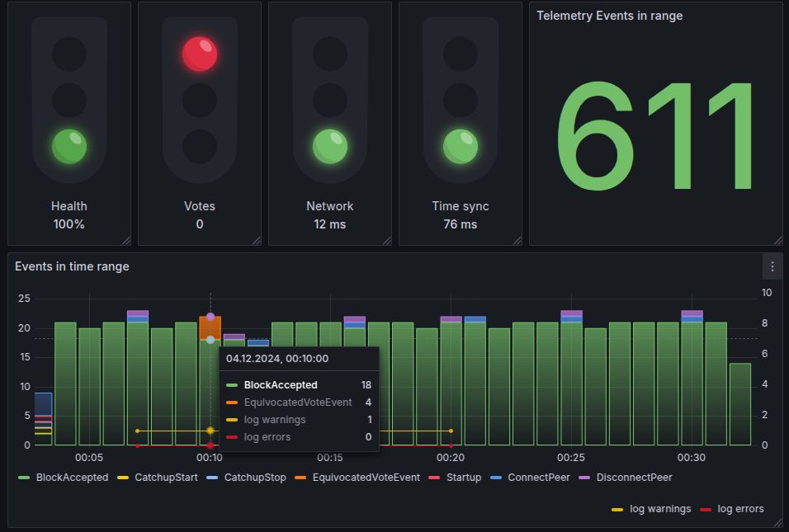Toggle log warnings series in legend
Screen dimensions: 789x532
[651, 509]
